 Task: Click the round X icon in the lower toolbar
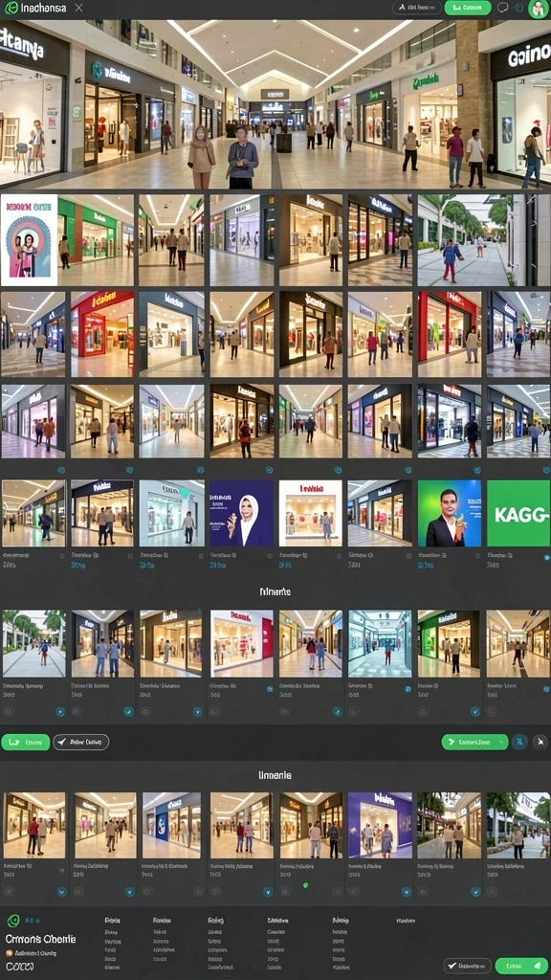pyautogui.click(x=540, y=742)
